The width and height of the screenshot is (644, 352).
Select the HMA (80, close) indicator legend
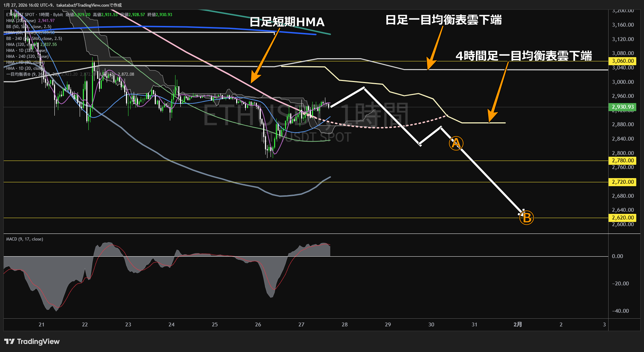pos(21,33)
